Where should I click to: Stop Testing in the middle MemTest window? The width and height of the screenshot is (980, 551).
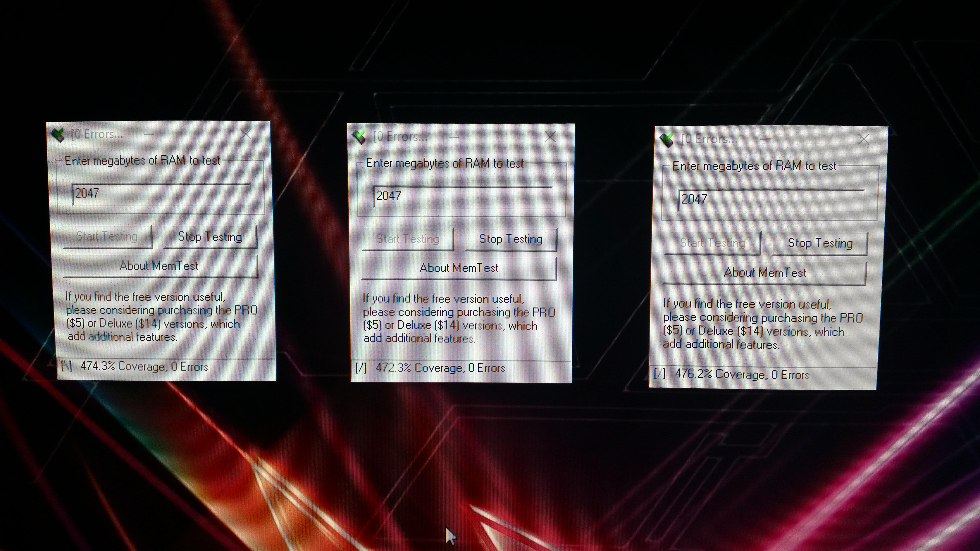[x=511, y=239]
